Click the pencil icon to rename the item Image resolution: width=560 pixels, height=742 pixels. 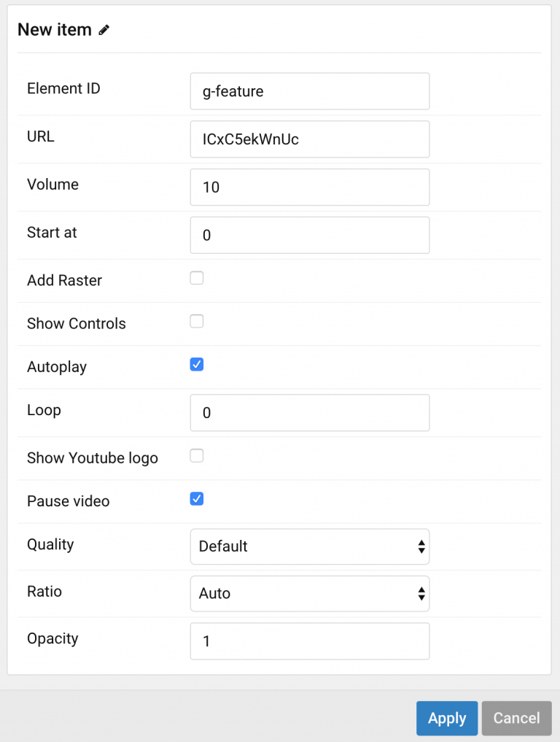103,30
